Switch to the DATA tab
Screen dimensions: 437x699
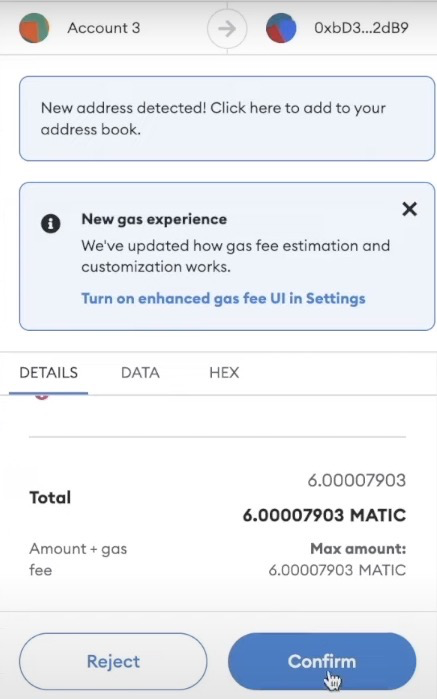tap(140, 373)
